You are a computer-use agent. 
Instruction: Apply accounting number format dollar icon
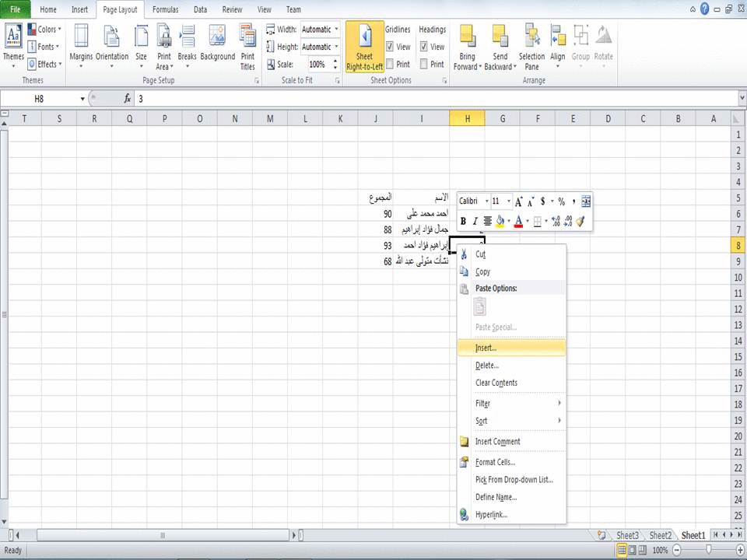(x=542, y=201)
